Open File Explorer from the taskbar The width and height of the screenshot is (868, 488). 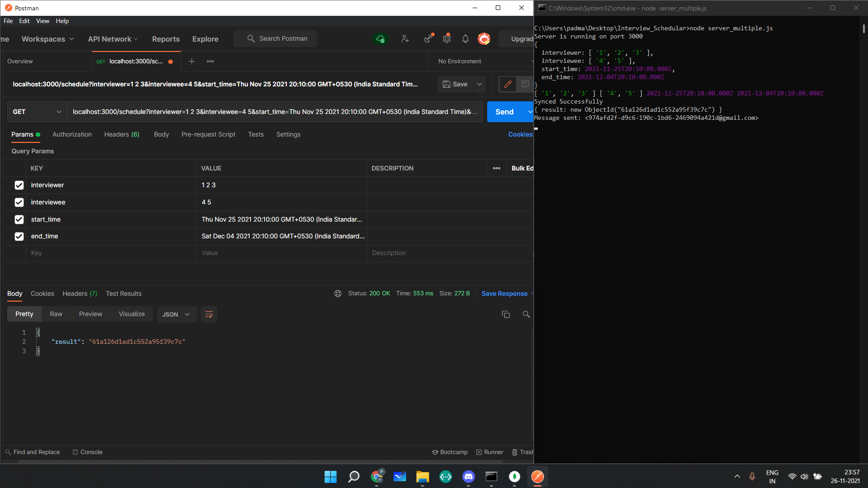pyautogui.click(x=422, y=477)
